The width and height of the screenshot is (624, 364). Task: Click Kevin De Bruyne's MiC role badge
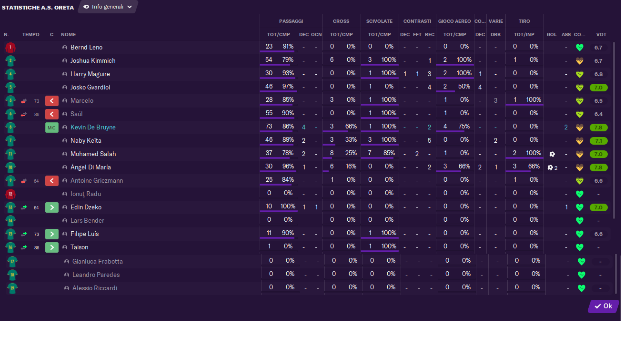(x=52, y=128)
